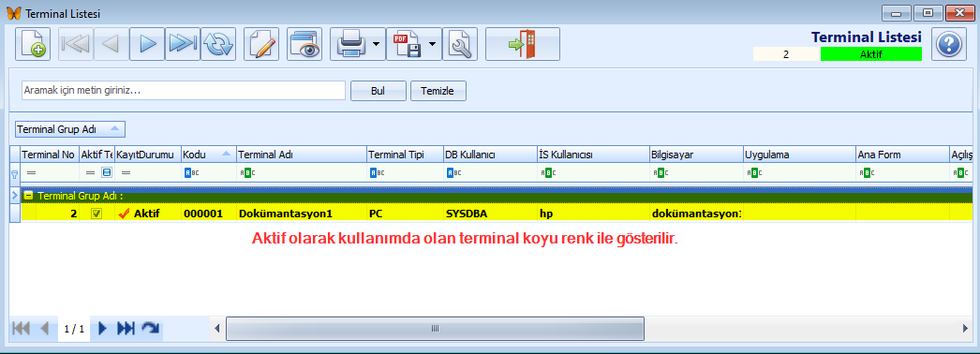
Task: Sort by Terminal Tipi column header
Action: 405,155
